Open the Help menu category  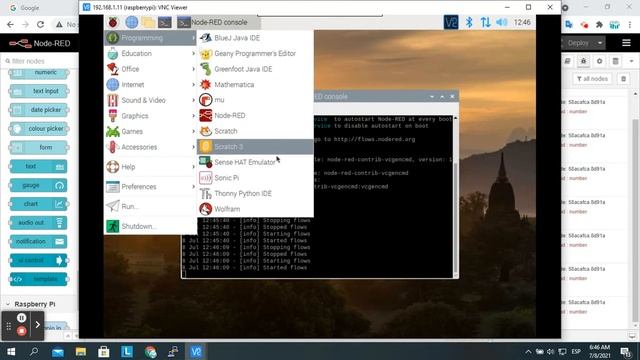(150, 167)
